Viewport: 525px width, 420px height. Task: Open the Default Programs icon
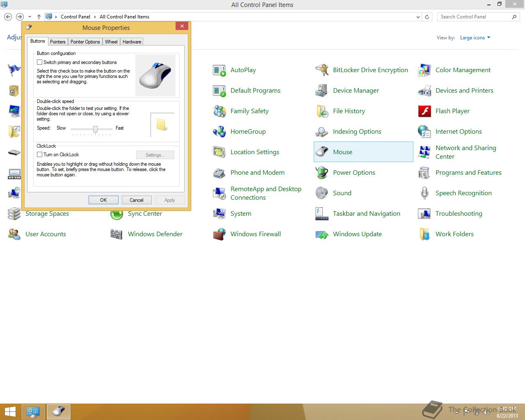tap(219, 91)
